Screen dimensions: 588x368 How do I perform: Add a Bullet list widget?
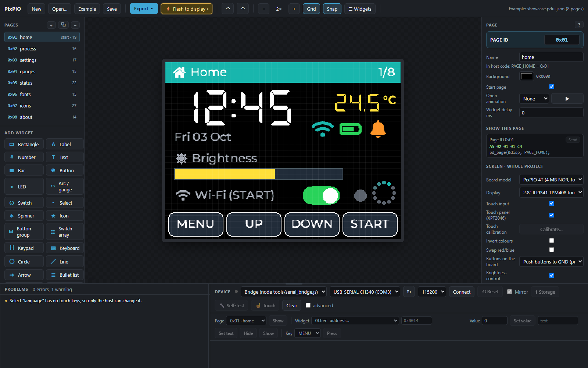65,275
